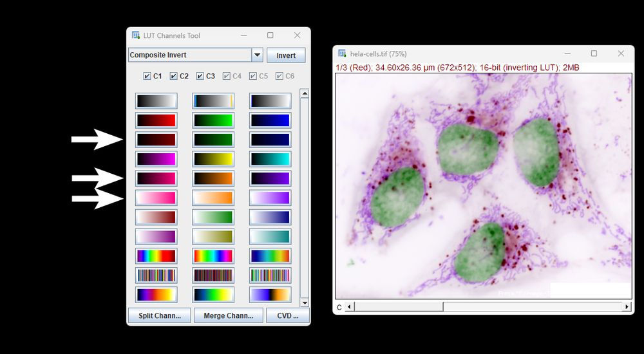This screenshot has width=644, height=354.
Task: Apply the bright Red LUT swatch
Action: [156, 120]
